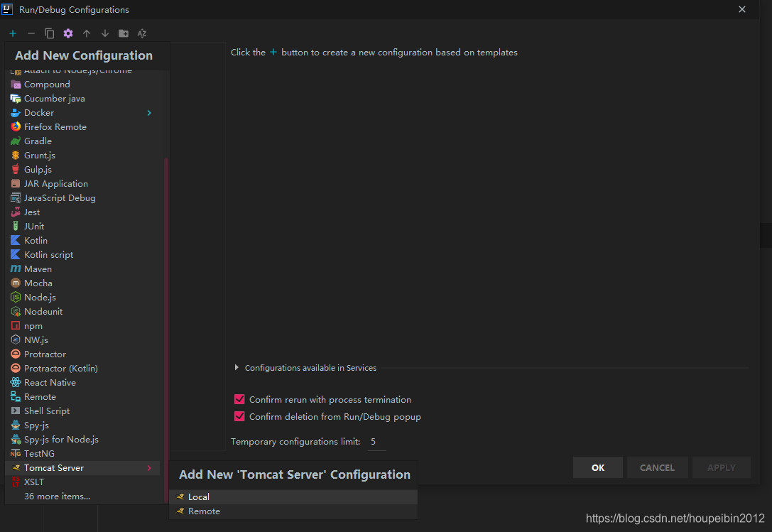The height and width of the screenshot is (532, 772).
Task: Click the OK button
Action: coord(598,467)
